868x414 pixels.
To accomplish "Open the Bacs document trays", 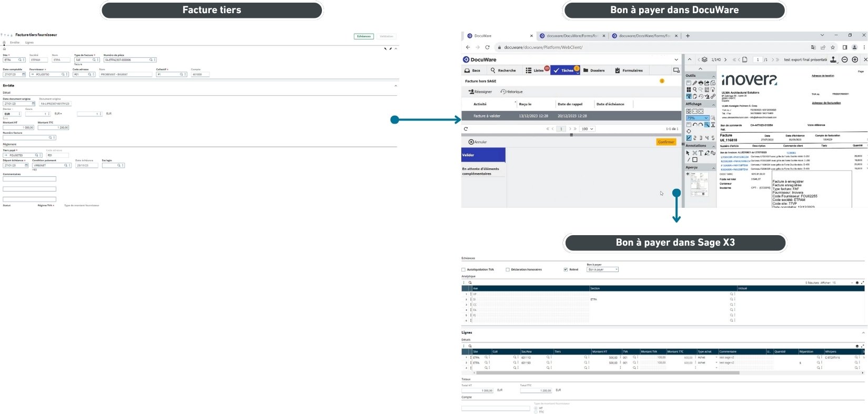I will pyautogui.click(x=472, y=70).
